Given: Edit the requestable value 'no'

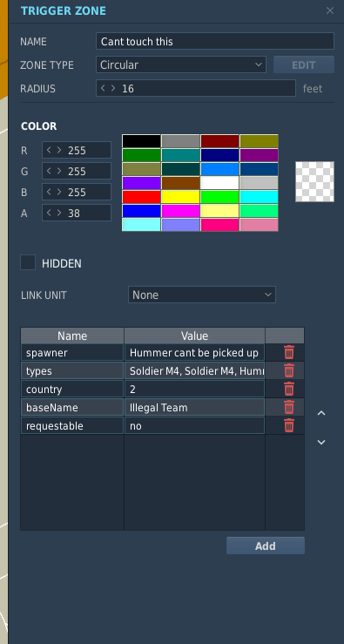Looking at the screenshot, I should coord(194,425).
